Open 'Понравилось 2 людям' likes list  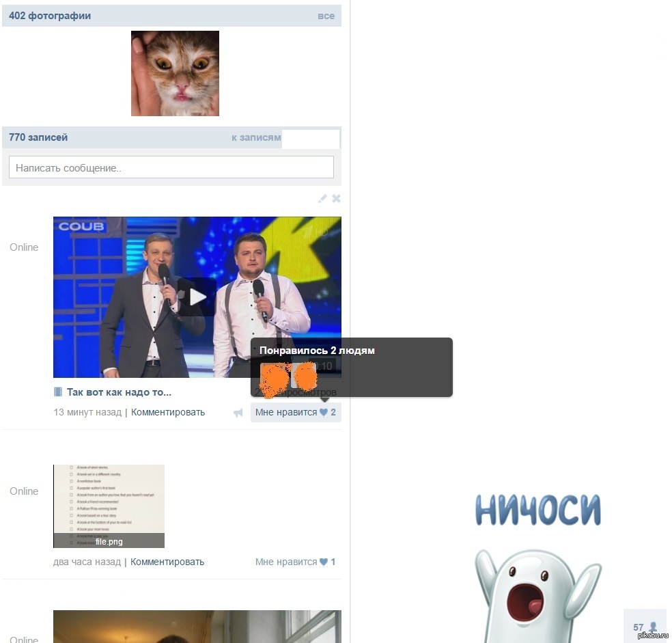tap(317, 351)
